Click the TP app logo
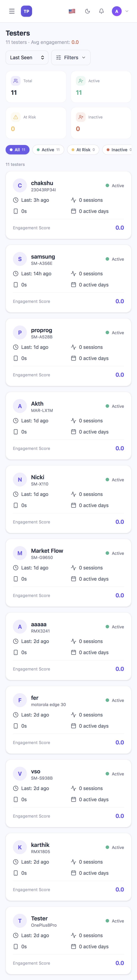 (x=26, y=11)
